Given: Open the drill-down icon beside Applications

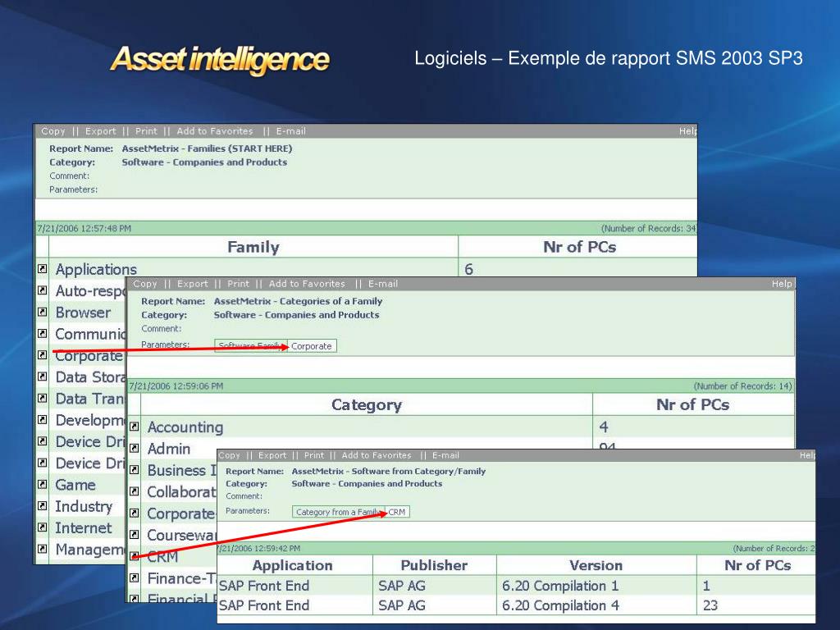Looking at the screenshot, I should [43, 269].
